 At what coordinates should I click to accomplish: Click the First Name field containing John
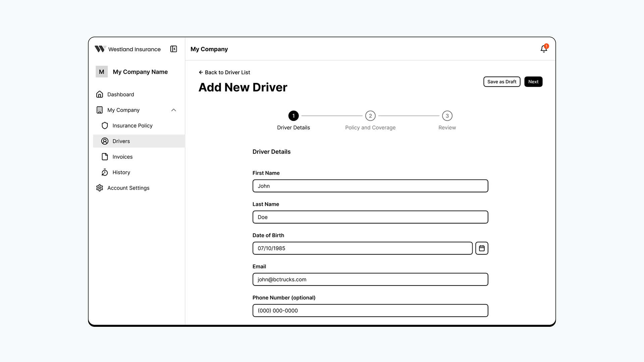(370, 186)
